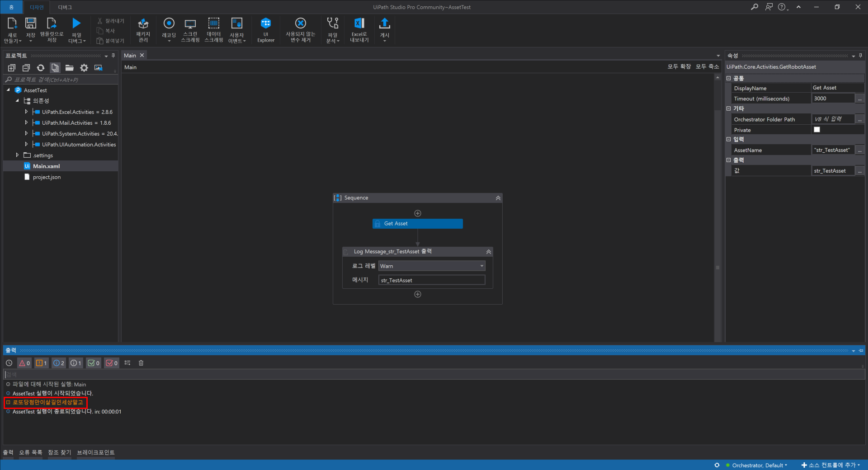Viewport: 868px width, 470px height.
Task: Expand all nodes in project panel
Action: click(x=12, y=68)
